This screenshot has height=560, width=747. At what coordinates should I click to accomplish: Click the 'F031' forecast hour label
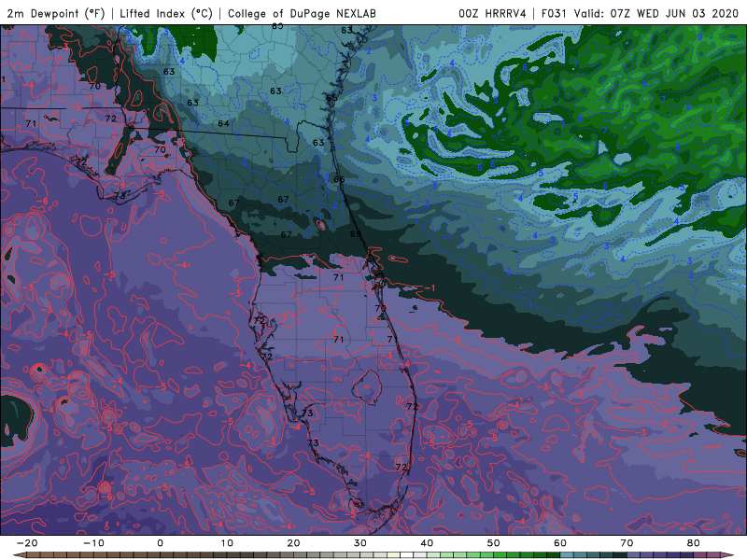pyautogui.click(x=554, y=13)
